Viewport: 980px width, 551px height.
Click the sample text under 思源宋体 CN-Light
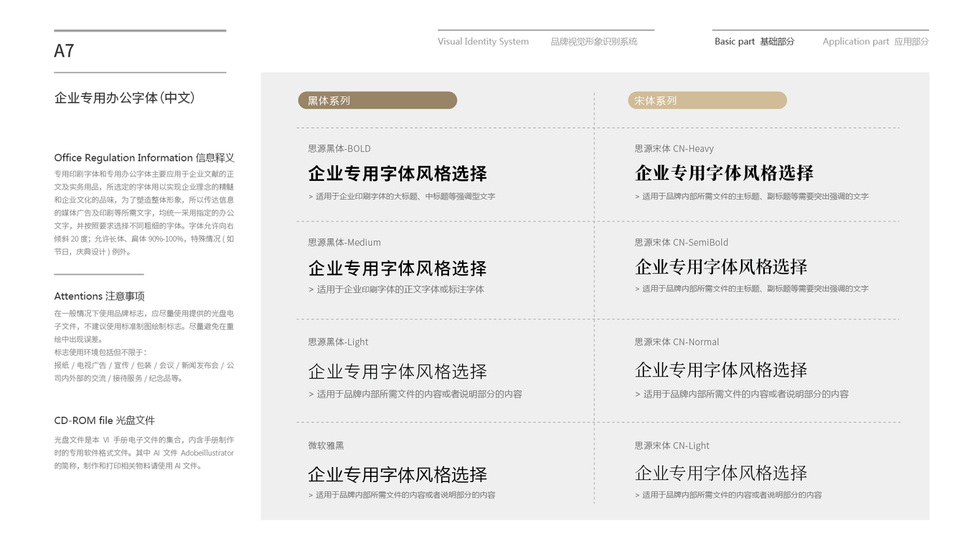tap(721, 474)
